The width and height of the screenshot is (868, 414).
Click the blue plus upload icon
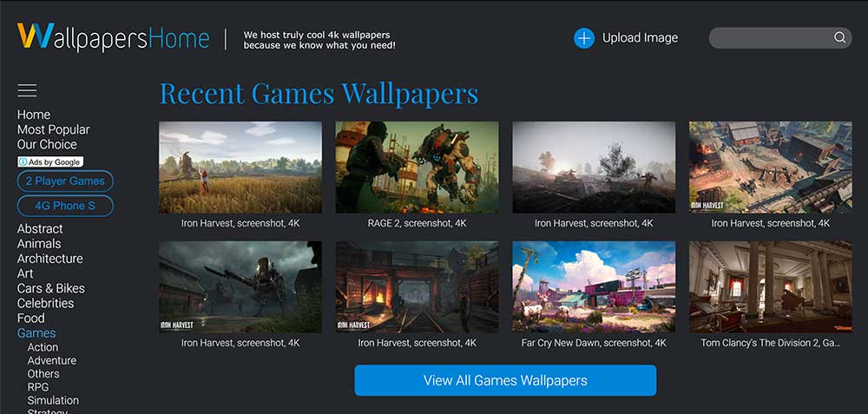[583, 38]
